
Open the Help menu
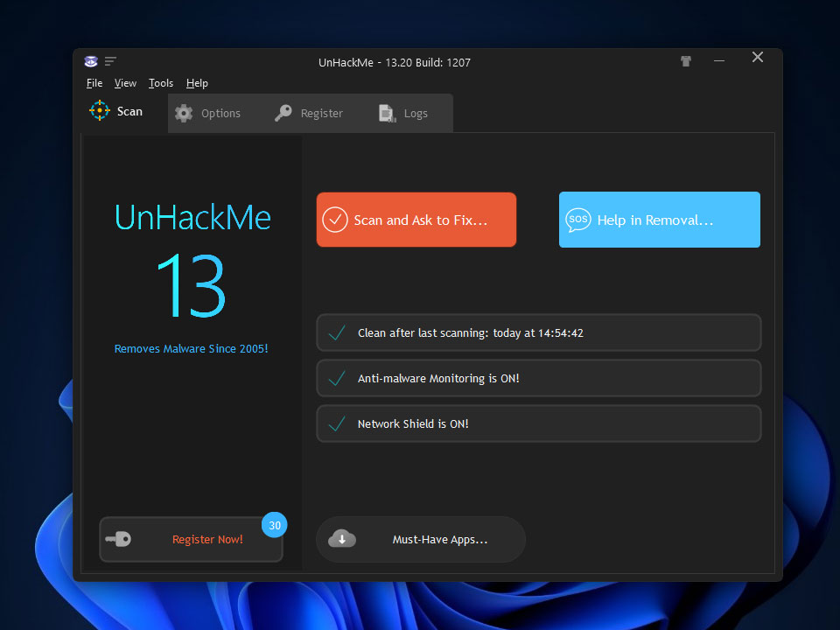197,82
